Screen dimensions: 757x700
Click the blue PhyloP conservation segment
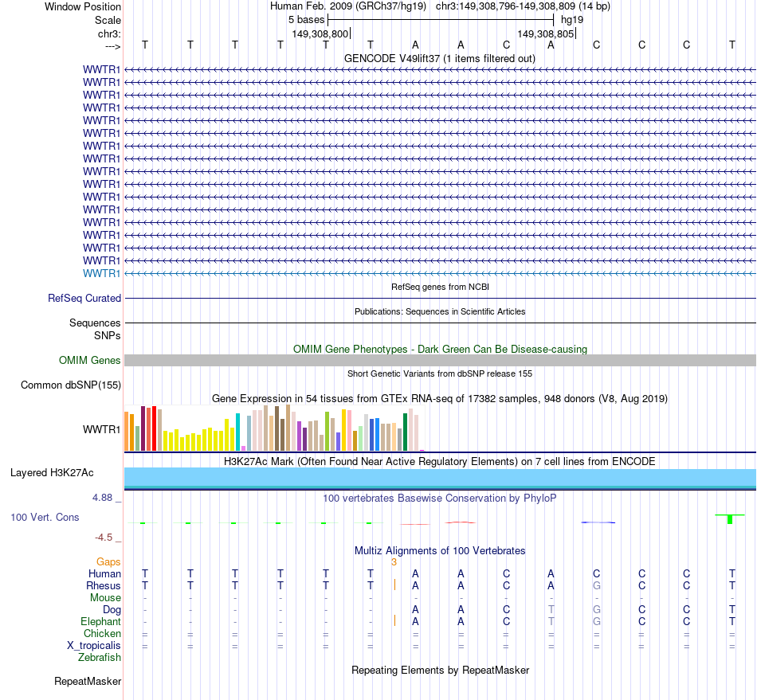pos(598,522)
